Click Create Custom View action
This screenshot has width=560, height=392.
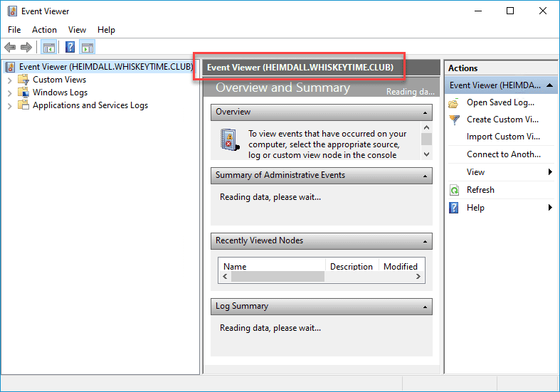(502, 120)
